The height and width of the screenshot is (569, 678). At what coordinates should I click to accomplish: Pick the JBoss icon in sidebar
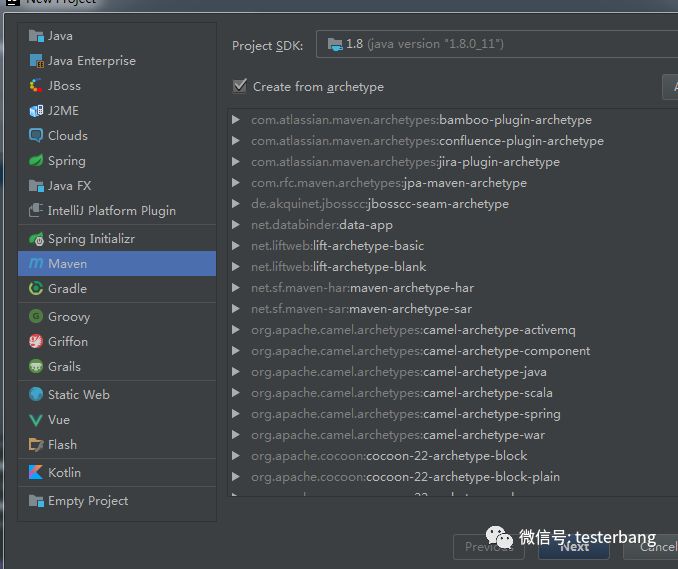pos(36,86)
